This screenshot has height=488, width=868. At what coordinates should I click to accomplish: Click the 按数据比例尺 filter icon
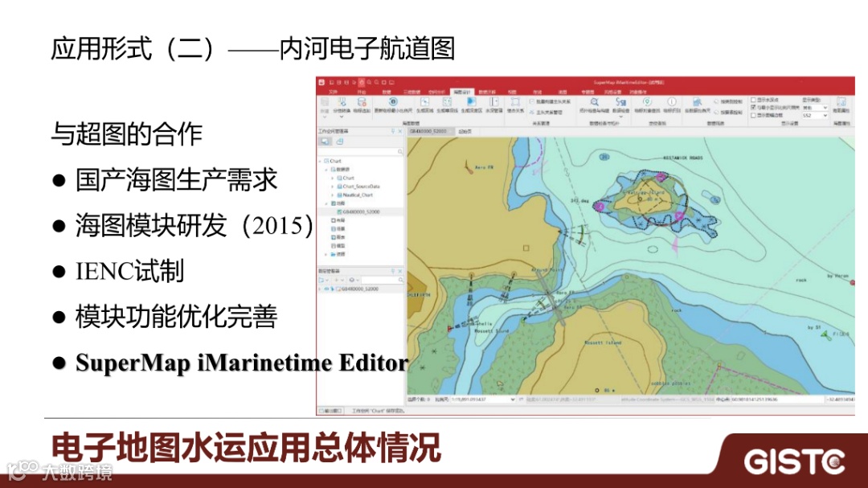698,102
